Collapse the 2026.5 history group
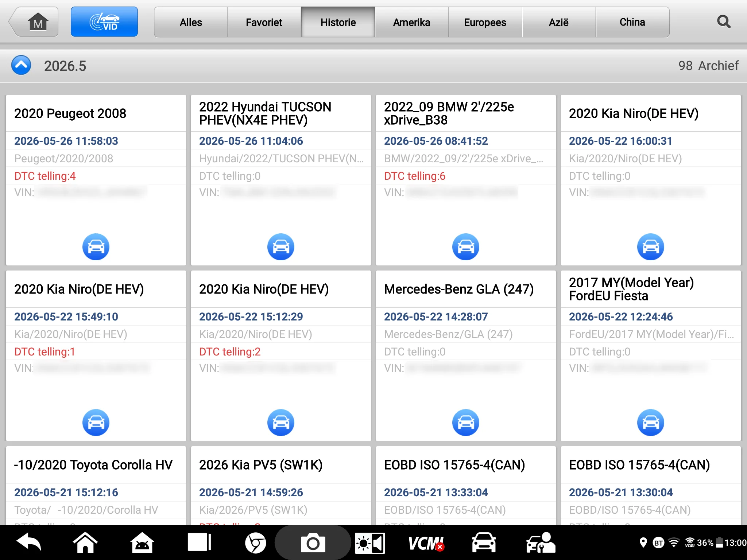 [21, 65]
